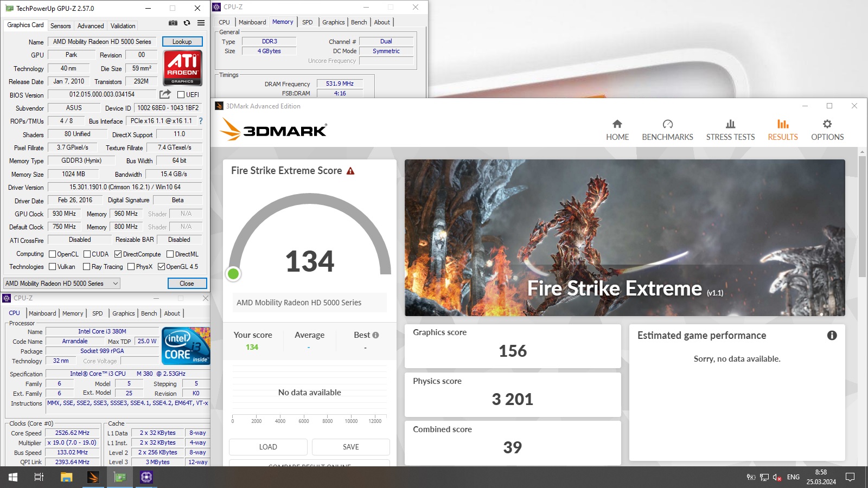
Task: Click the DRAM Frequency value 531.9 MHz
Action: pos(340,84)
